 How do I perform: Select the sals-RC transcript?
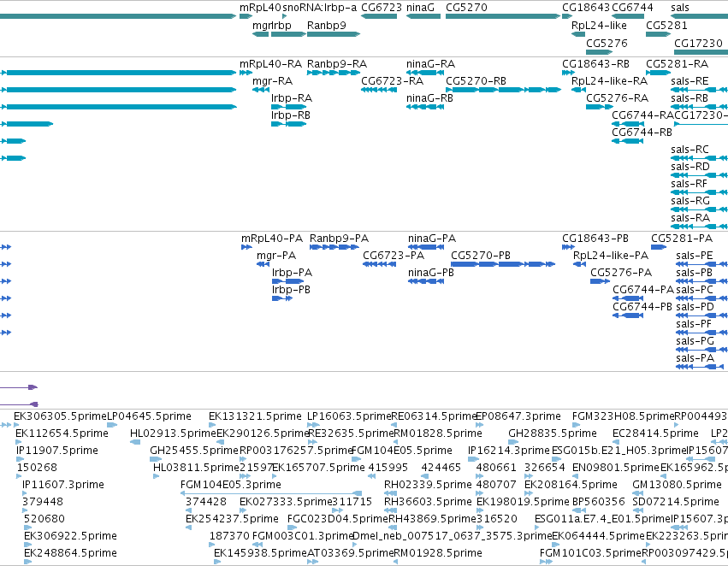(699, 158)
